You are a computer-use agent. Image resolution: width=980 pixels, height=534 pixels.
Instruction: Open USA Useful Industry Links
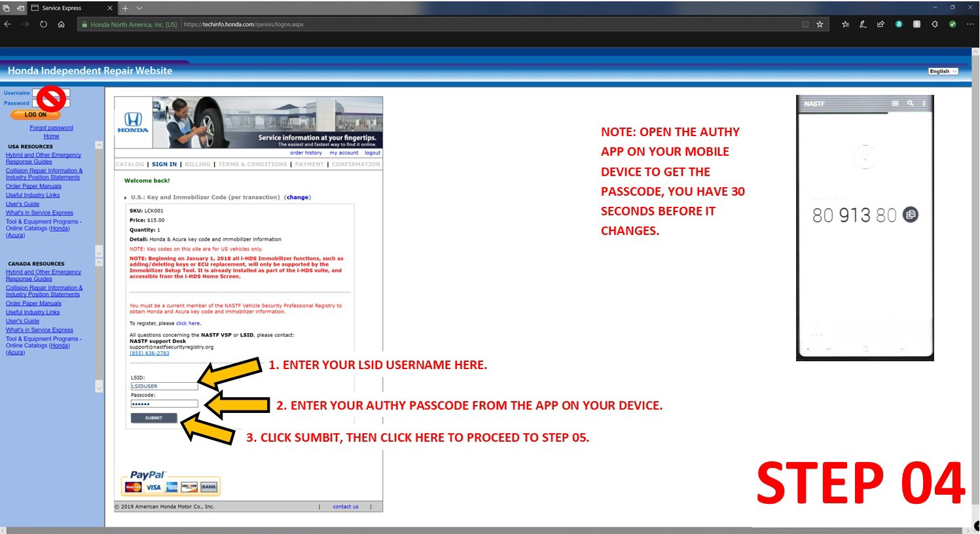[33, 195]
